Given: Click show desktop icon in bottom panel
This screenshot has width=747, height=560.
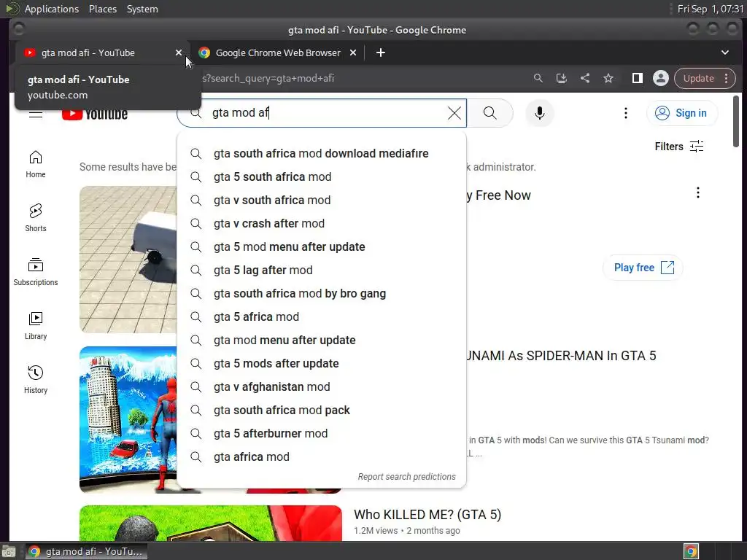Looking at the screenshot, I should (x=8, y=551).
